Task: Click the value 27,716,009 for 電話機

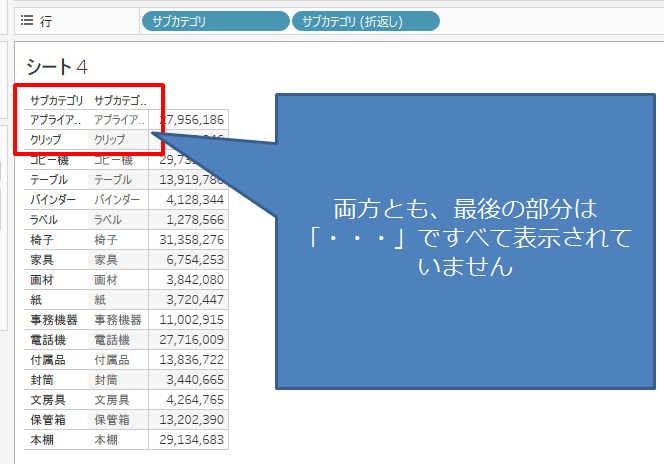Action: pos(190,340)
